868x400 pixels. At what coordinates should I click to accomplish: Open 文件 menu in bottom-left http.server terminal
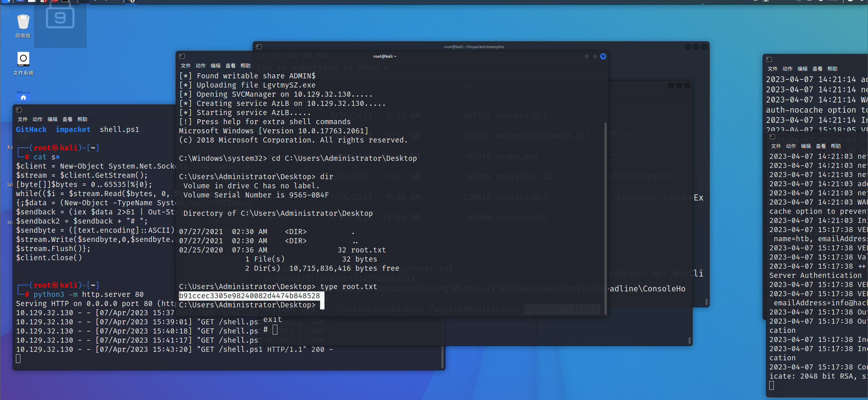tap(23, 119)
